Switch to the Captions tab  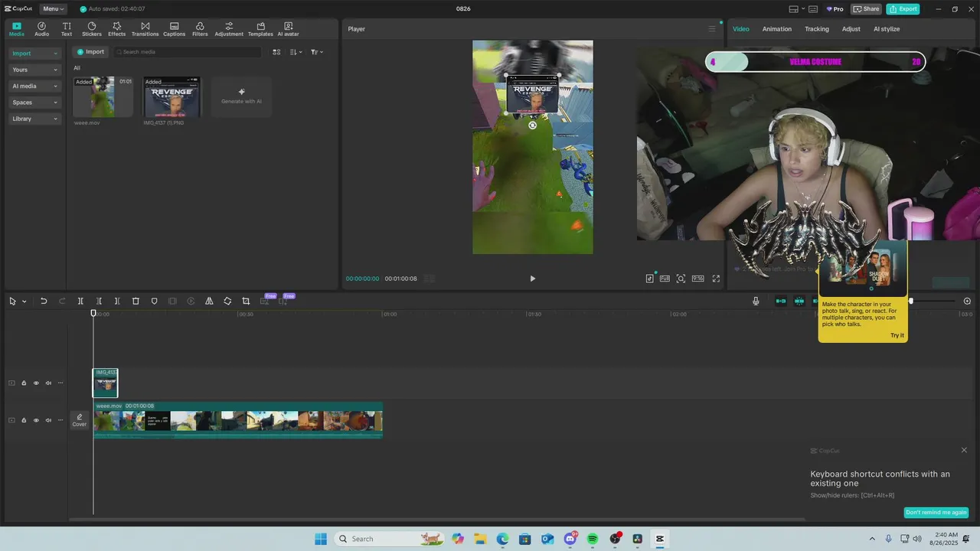click(174, 29)
